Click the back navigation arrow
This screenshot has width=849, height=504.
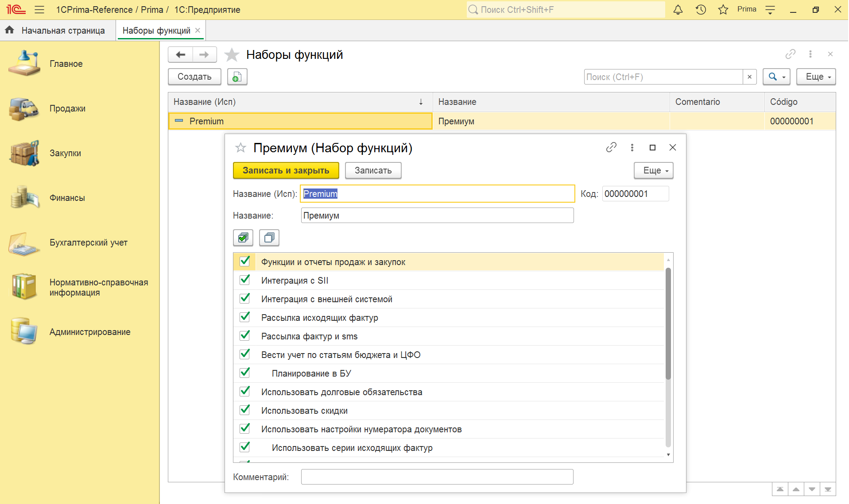click(180, 54)
